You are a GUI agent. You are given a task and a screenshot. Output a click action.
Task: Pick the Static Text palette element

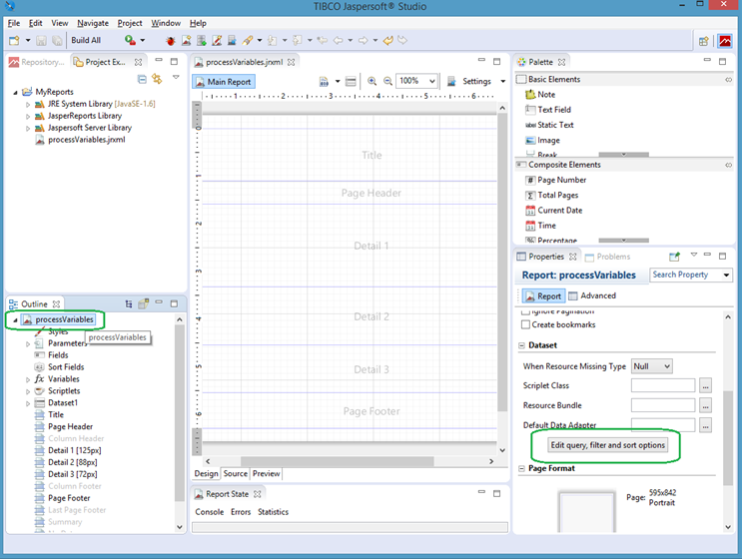555,125
